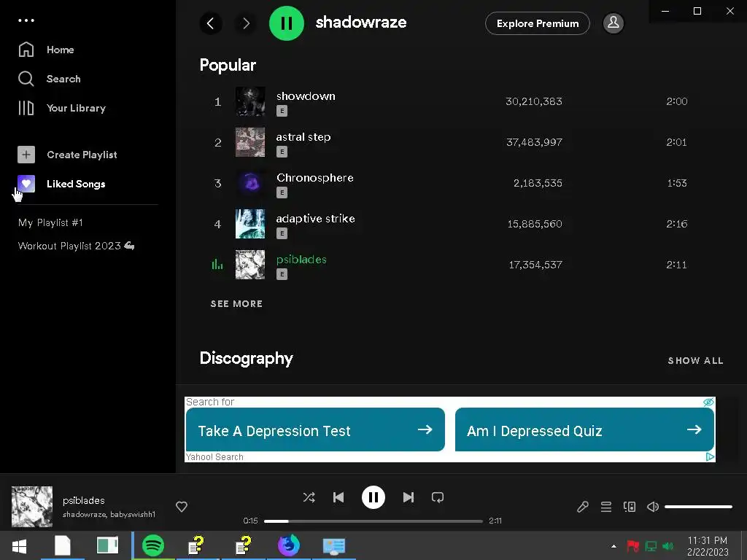Open now playing psiblades cover art
This screenshot has width=747, height=560.
pyautogui.click(x=32, y=506)
